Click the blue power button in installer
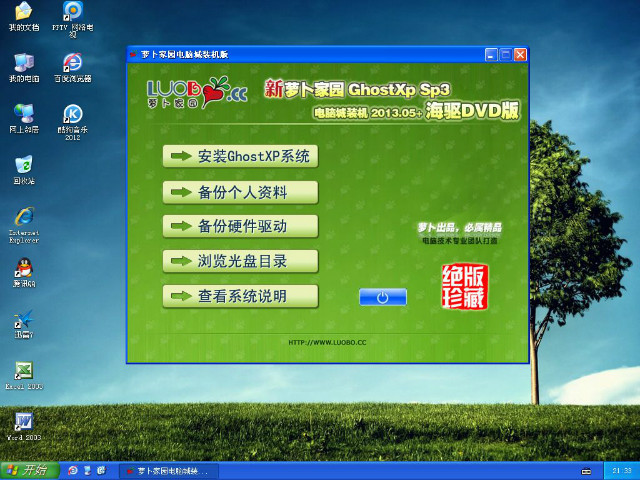Viewport: 640px width, 480px height. 383,297
